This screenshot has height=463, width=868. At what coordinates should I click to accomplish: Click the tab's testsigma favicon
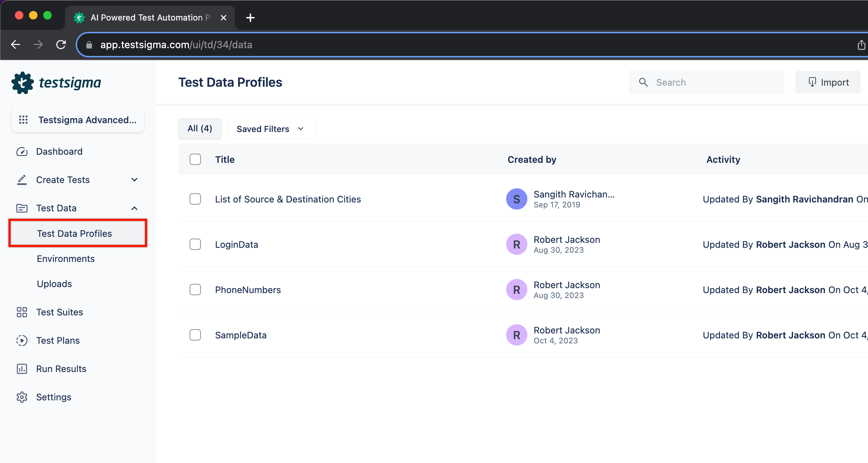point(79,18)
